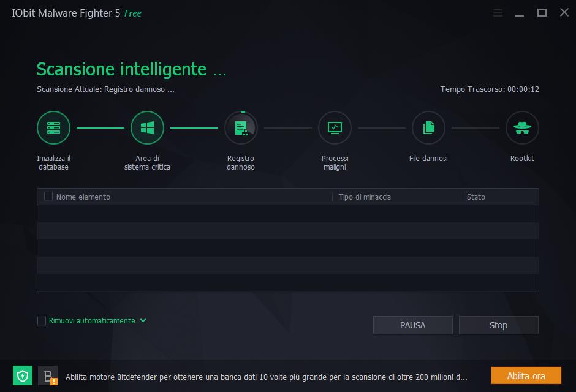
Task: Select the Registro dannoso scan icon
Action: 241,127
